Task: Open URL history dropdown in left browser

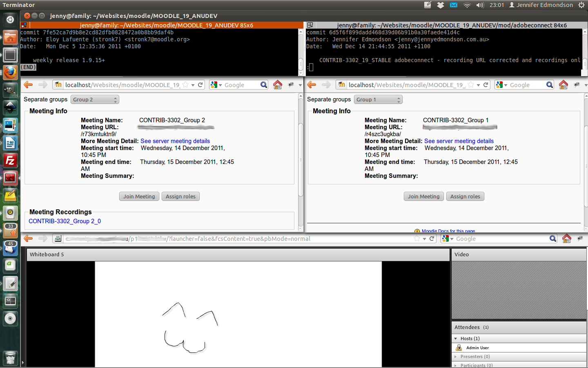Action: coord(193,85)
